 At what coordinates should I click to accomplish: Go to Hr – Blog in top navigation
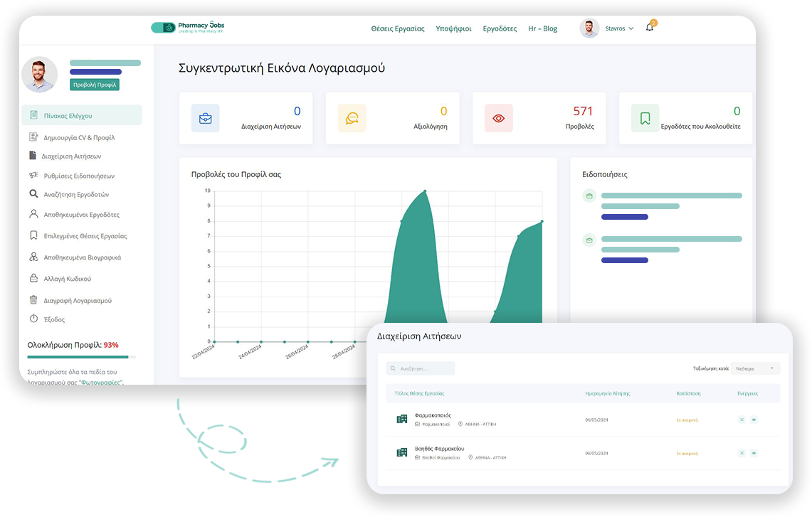tap(542, 28)
